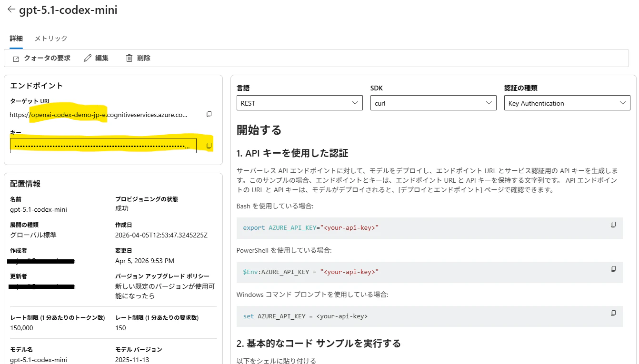Click the requests-per-minute rate limit value 150

(x=120, y=328)
